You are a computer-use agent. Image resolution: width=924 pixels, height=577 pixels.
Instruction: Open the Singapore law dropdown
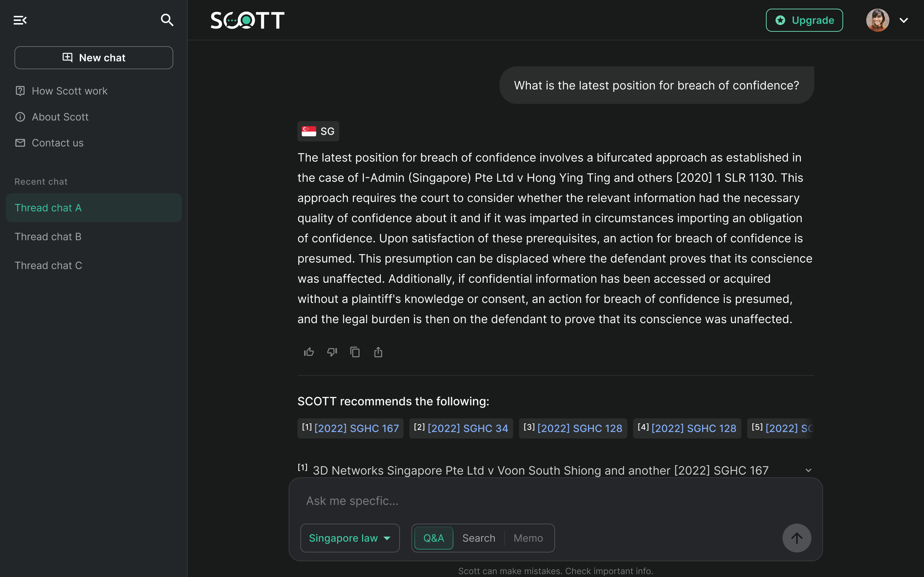click(x=350, y=538)
